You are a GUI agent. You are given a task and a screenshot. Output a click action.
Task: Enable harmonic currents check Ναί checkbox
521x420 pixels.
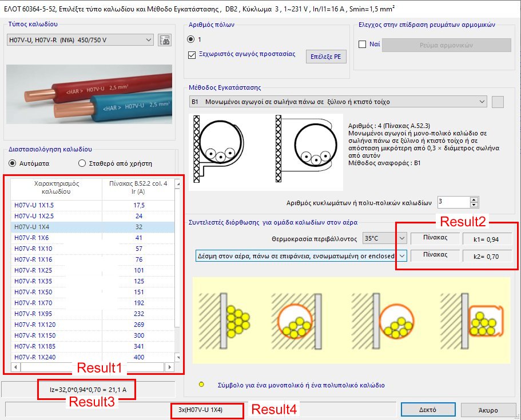363,44
